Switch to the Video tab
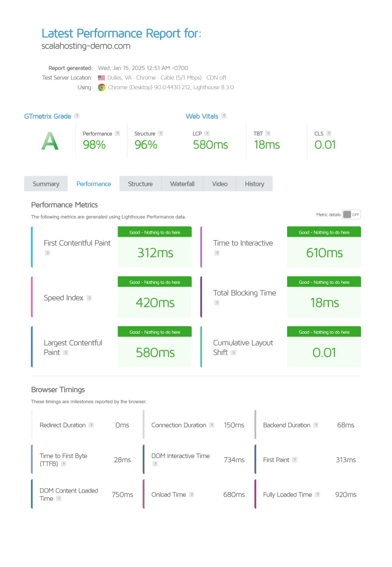The image size is (392, 567). [220, 184]
